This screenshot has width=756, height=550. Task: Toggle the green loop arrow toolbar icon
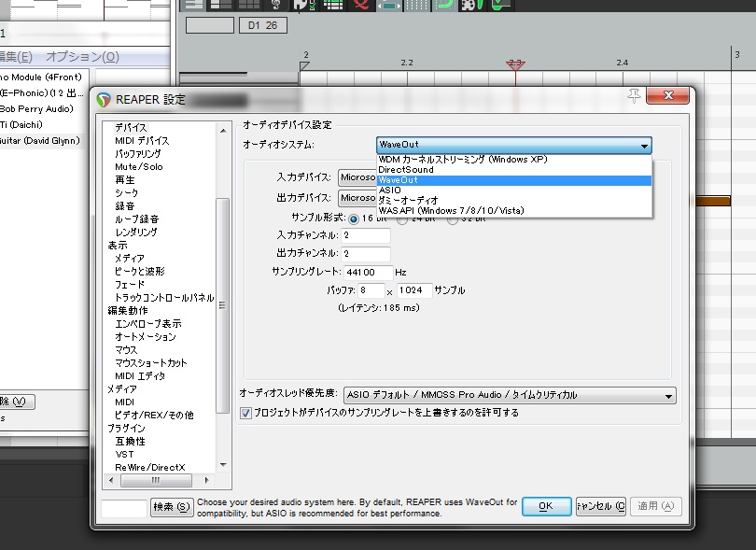[444, 5]
